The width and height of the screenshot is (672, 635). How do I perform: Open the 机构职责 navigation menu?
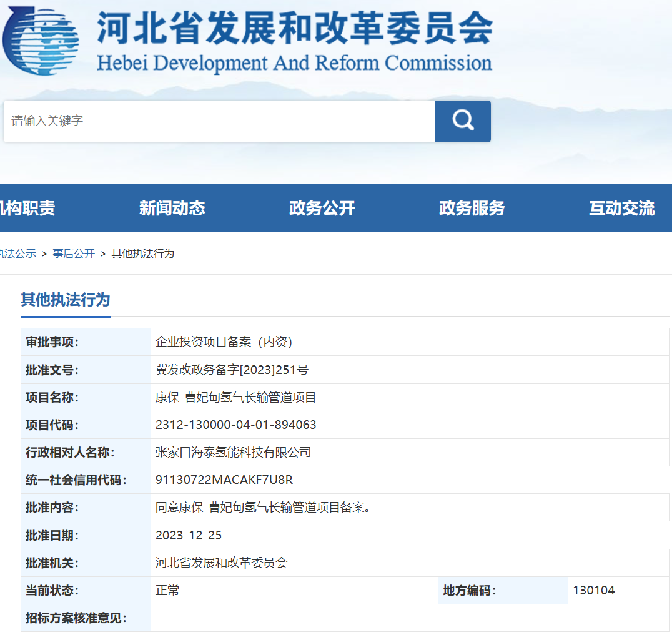(x=22, y=208)
